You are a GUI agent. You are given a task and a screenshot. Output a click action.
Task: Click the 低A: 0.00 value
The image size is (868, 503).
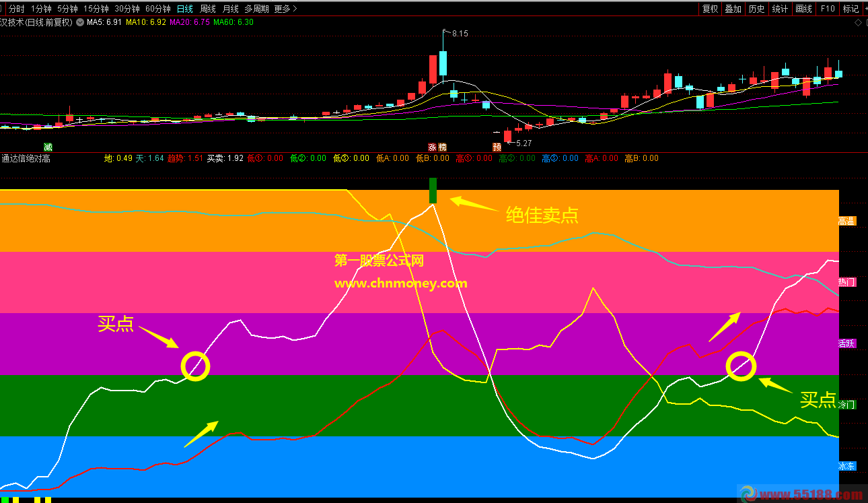(x=392, y=159)
